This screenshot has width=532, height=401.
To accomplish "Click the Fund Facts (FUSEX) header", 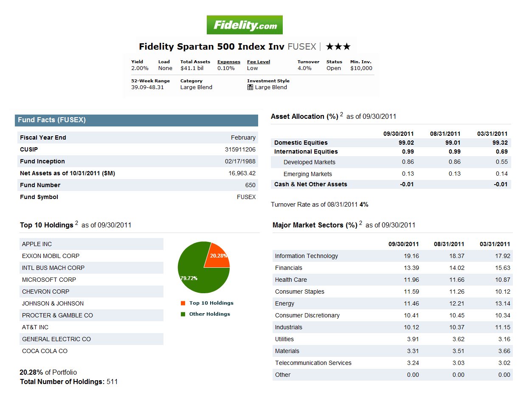I will (136, 120).
